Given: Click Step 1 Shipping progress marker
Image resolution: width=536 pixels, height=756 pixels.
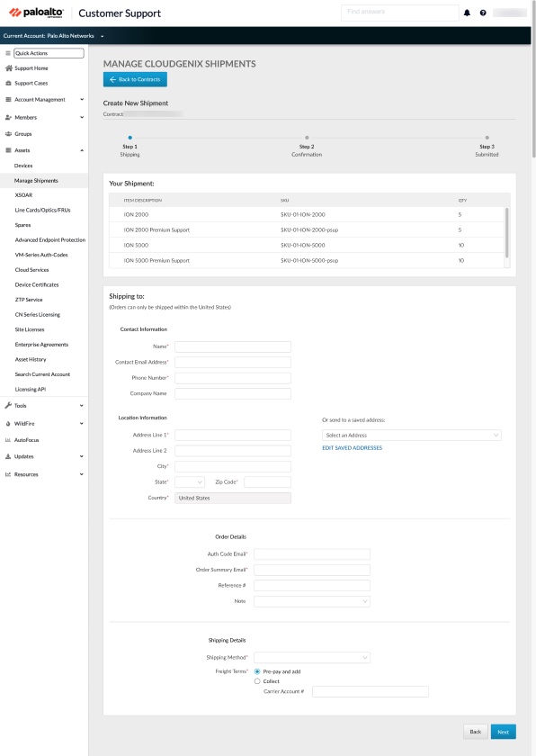Looking at the screenshot, I should pos(130,138).
